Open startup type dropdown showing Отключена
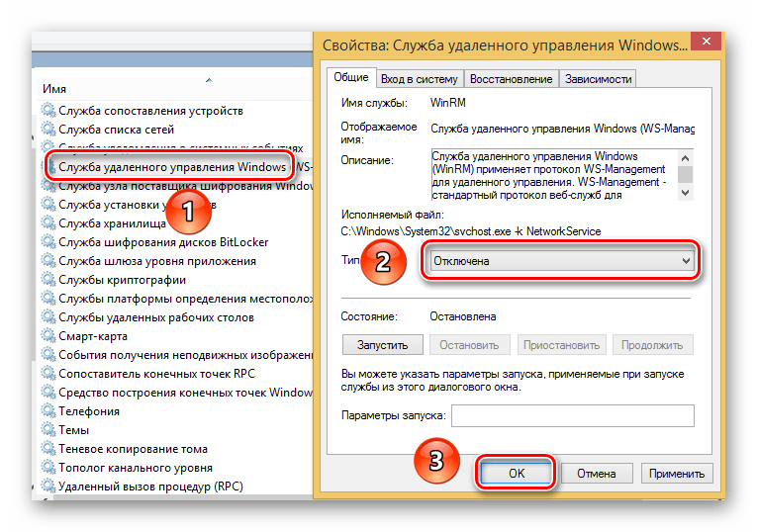 click(561, 261)
